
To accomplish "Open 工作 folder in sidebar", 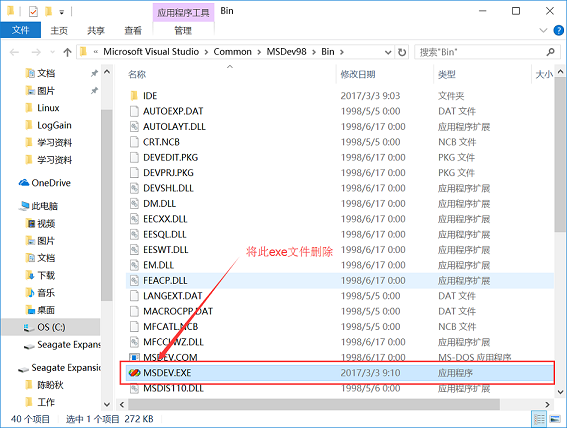I will point(46,402).
